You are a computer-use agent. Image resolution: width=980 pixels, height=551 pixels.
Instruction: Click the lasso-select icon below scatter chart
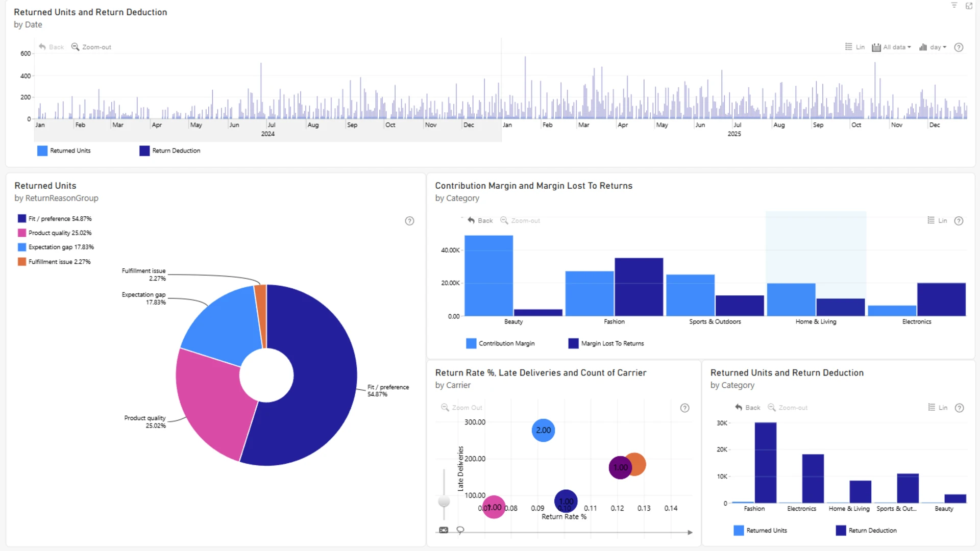click(x=460, y=530)
